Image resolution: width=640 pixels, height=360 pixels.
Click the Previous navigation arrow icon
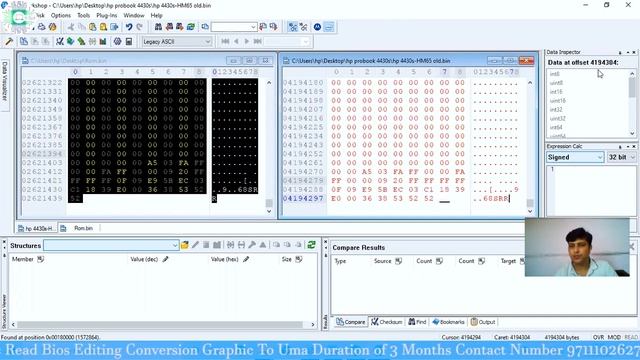pos(236,42)
